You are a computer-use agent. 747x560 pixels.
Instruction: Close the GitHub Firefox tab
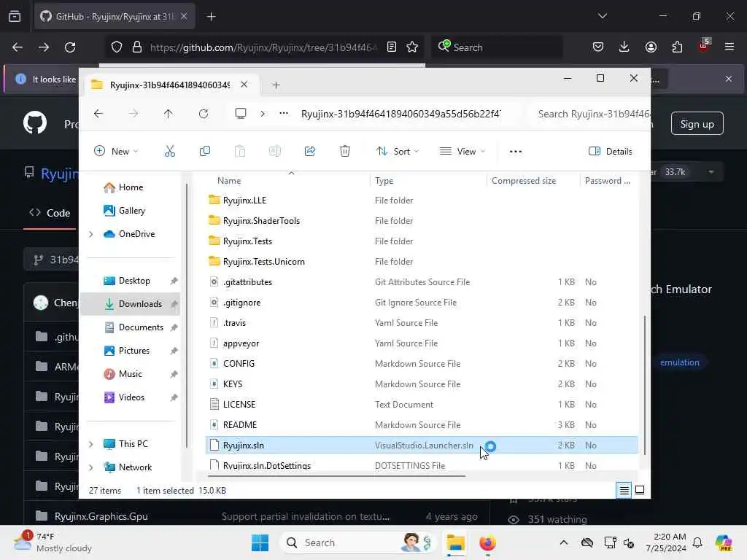pyautogui.click(x=184, y=16)
